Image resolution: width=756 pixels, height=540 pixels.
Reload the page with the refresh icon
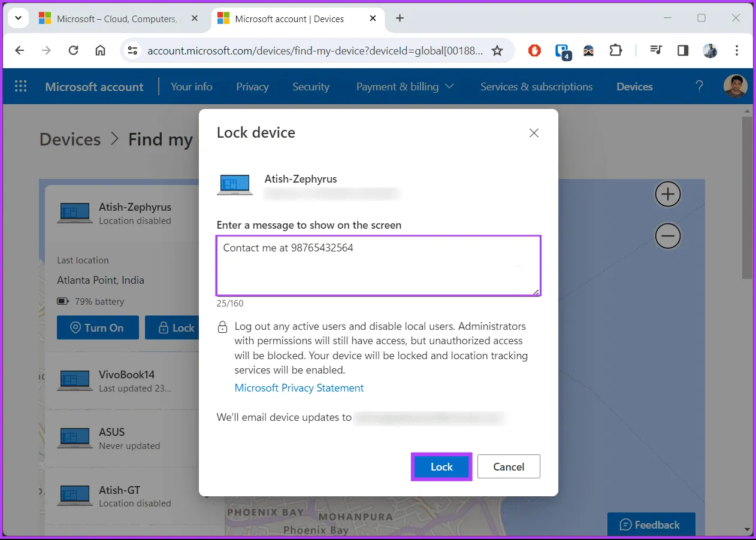[74, 51]
